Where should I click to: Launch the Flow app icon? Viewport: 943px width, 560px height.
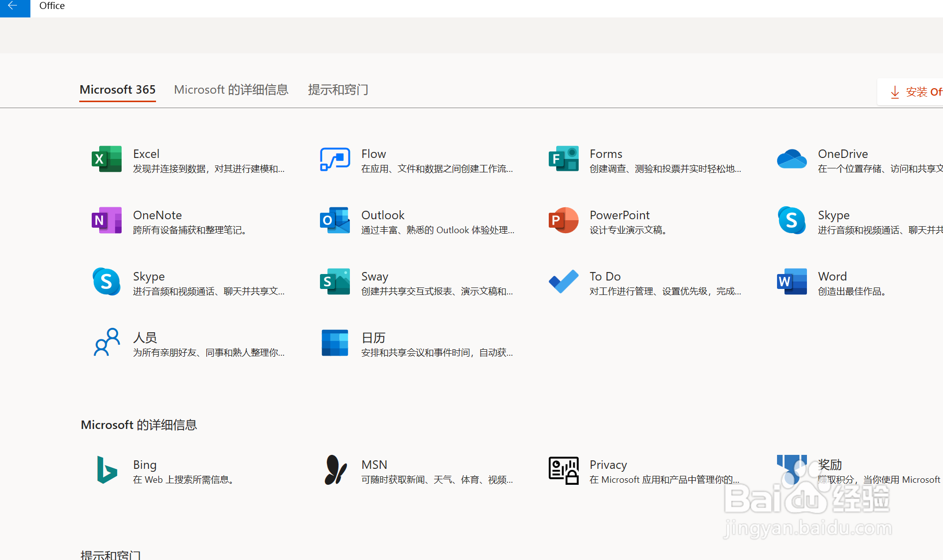[335, 159]
